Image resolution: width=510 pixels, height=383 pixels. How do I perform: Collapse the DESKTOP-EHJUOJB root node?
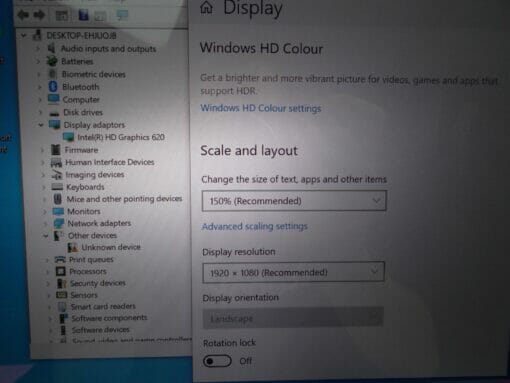click(x=23, y=35)
